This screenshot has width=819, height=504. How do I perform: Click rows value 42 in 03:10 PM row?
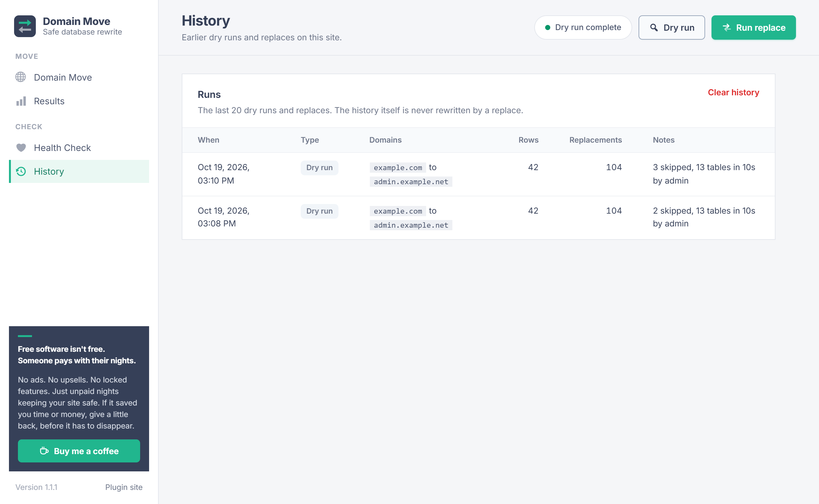tap(533, 167)
